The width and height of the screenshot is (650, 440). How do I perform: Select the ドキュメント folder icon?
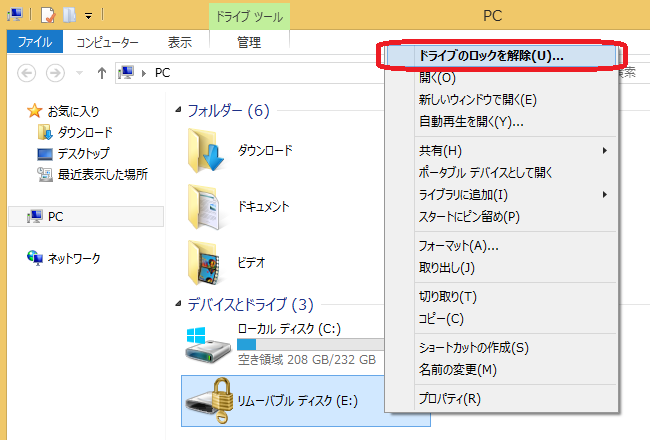click(206, 207)
